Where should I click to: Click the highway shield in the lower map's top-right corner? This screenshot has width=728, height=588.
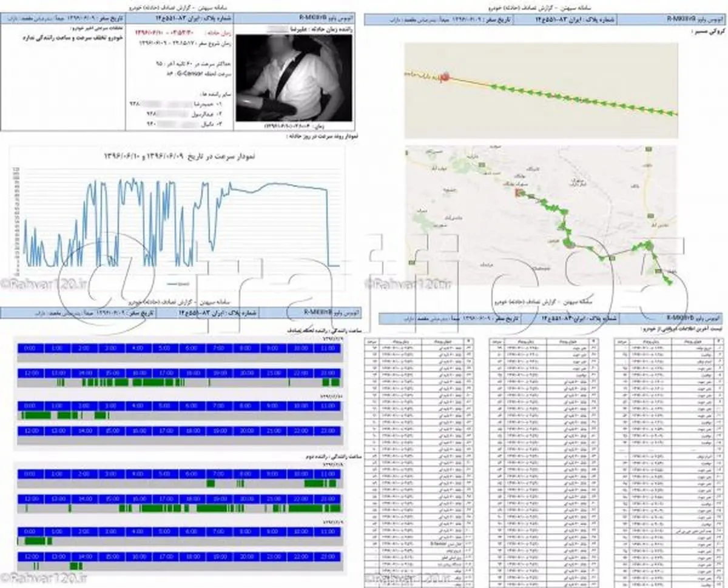coord(649,149)
